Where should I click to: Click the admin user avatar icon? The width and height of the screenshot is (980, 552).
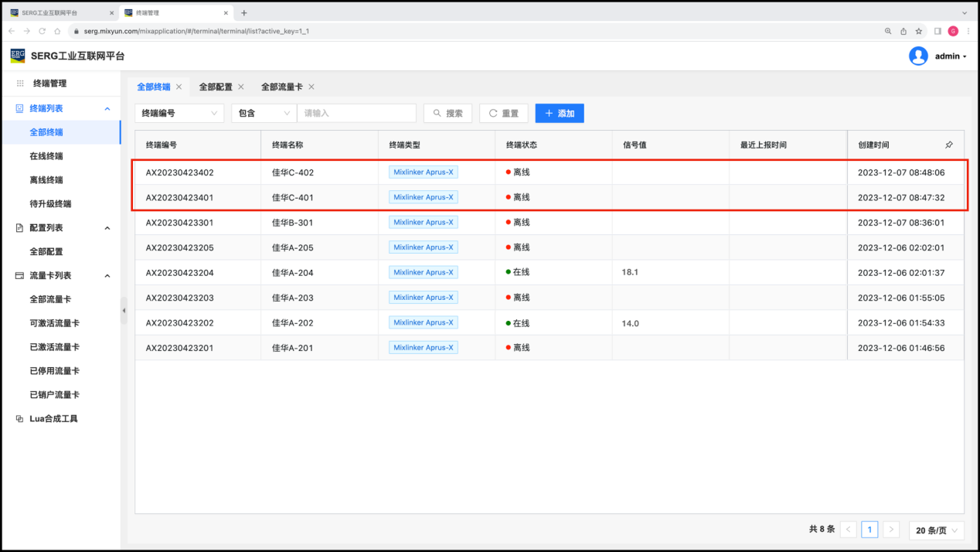pos(918,56)
